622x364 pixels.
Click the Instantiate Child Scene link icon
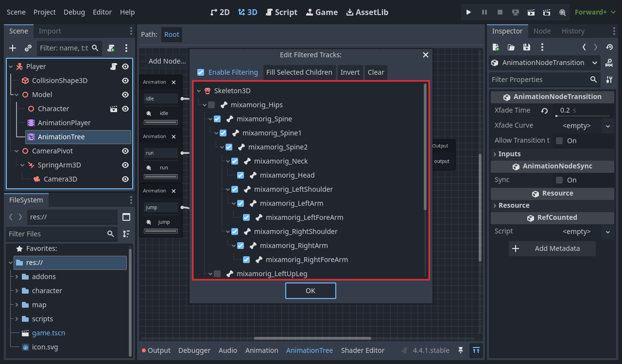click(28, 48)
